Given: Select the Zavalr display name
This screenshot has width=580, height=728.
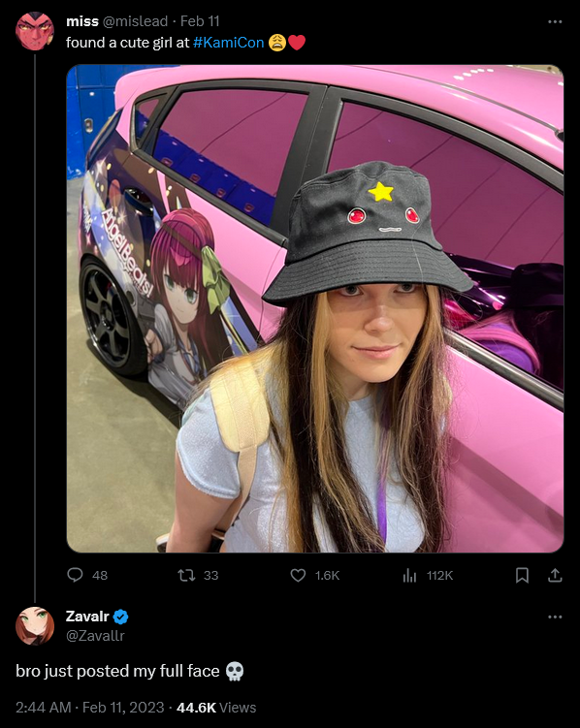Looking at the screenshot, I should 87,617.
